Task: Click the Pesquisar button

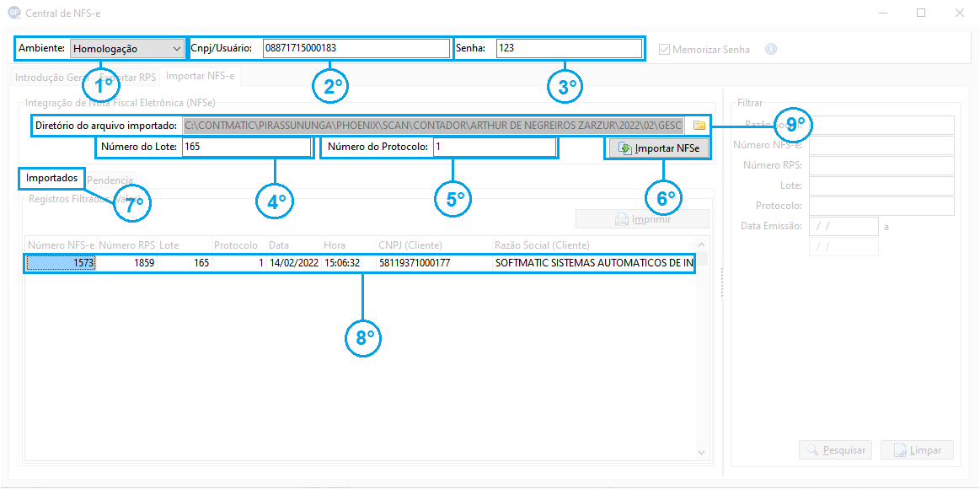Action: click(x=836, y=449)
